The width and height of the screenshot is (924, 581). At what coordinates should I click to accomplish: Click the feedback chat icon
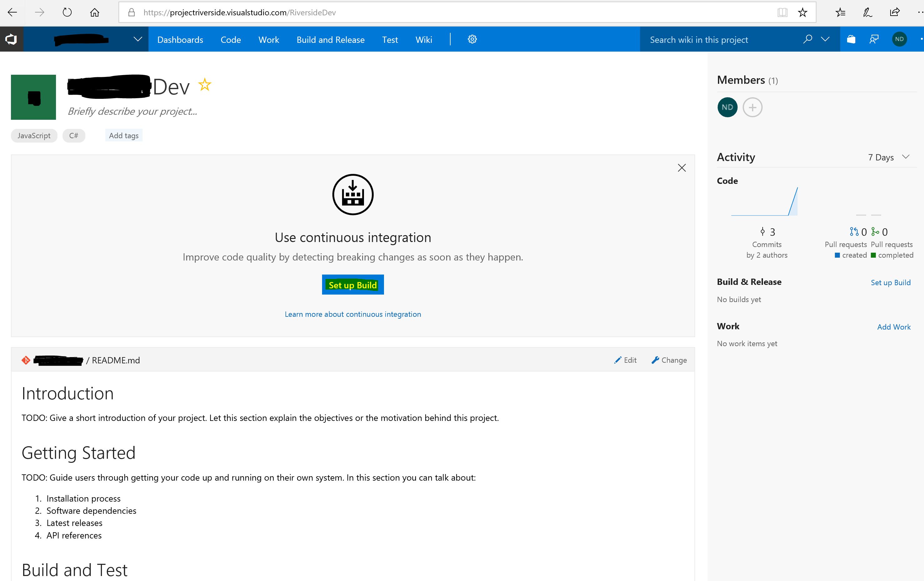click(874, 39)
